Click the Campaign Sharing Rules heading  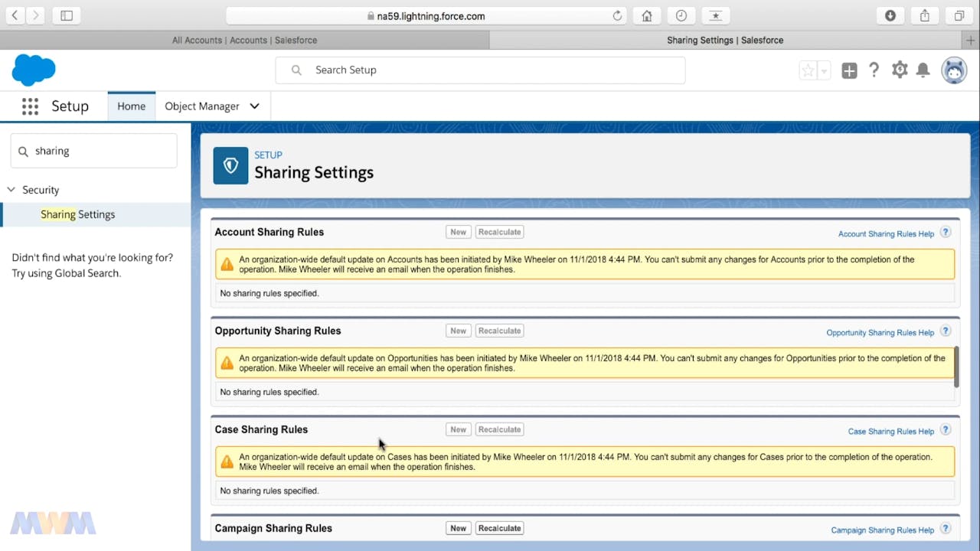(x=273, y=528)
